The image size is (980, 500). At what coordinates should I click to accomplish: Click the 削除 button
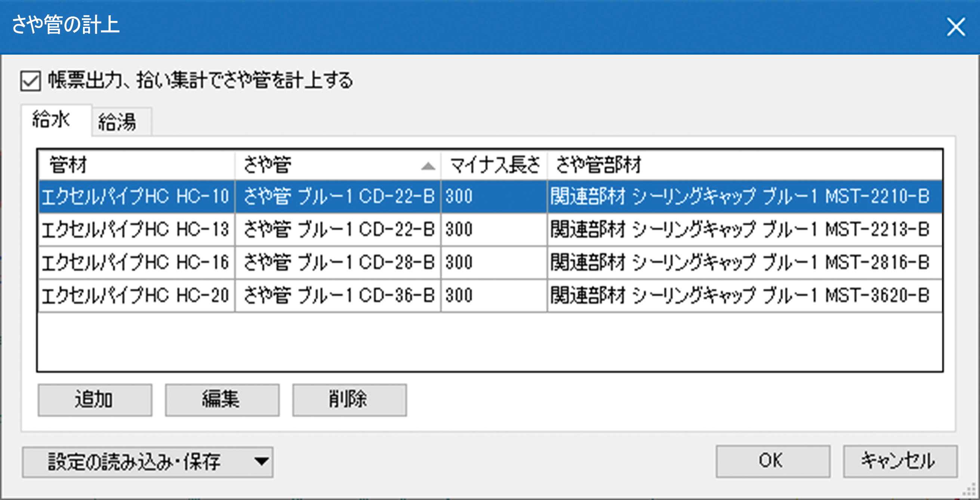tap(349, 399)
